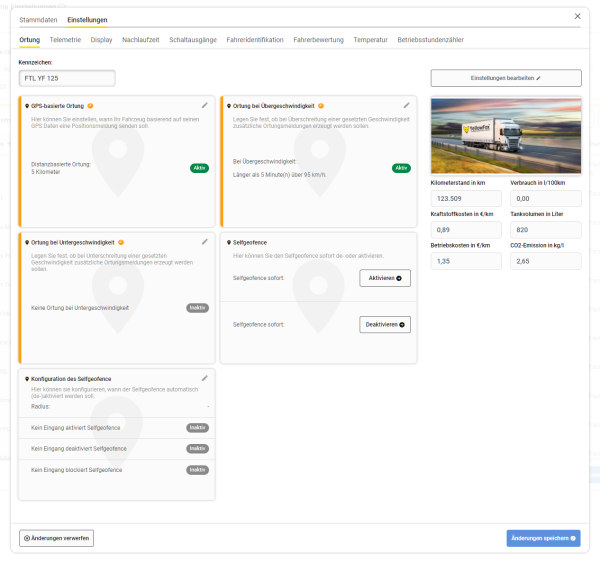600x562 pixels.
Task: Click info icon beside Ortung bei Übergeschwindigkeit title
Action: (322, 106)
